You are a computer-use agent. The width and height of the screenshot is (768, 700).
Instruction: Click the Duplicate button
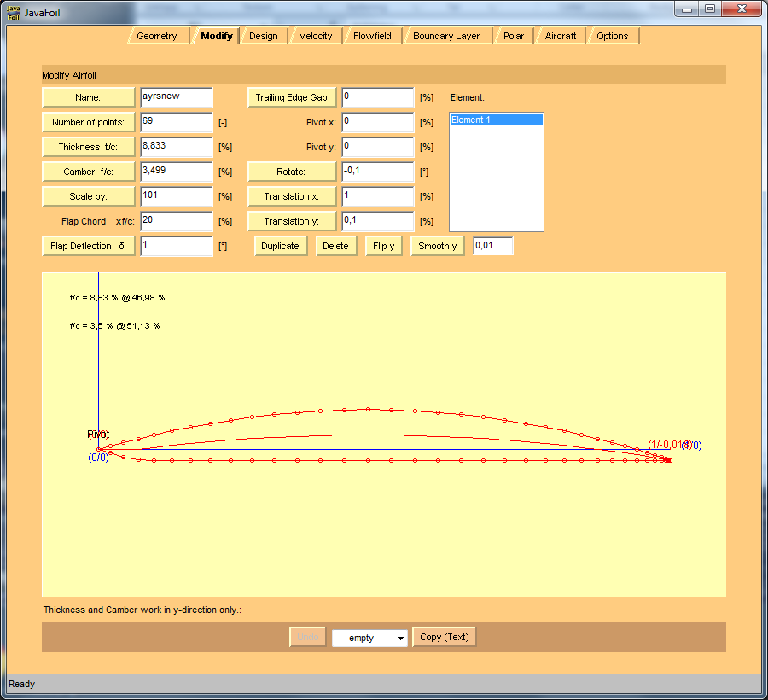[280, 246]
